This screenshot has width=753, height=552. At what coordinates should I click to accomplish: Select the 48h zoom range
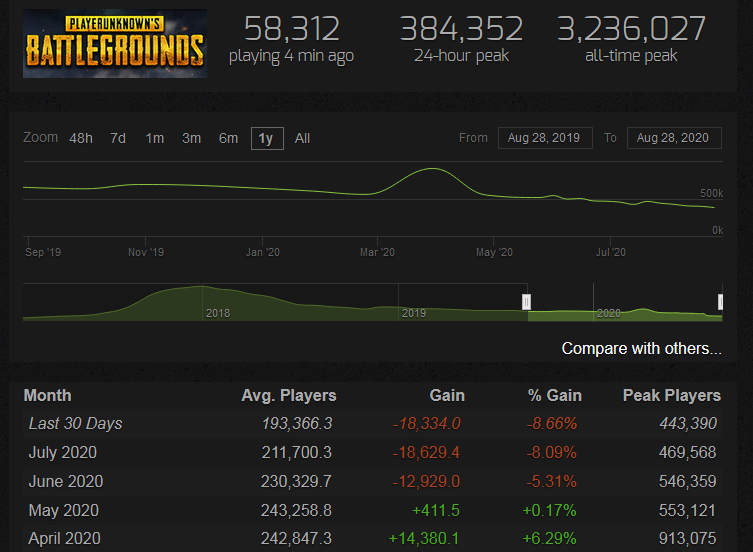[81, 138]
